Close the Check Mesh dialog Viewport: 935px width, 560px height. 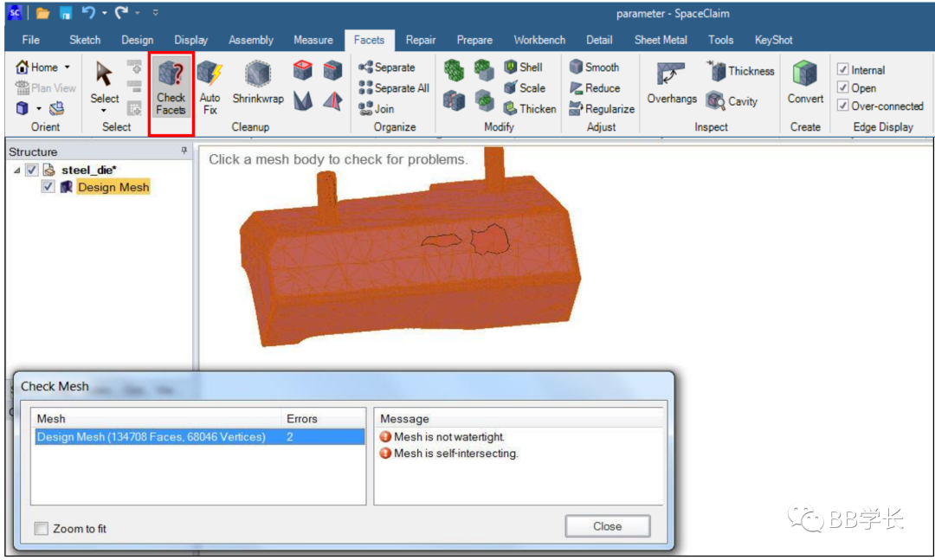point(607,526)
